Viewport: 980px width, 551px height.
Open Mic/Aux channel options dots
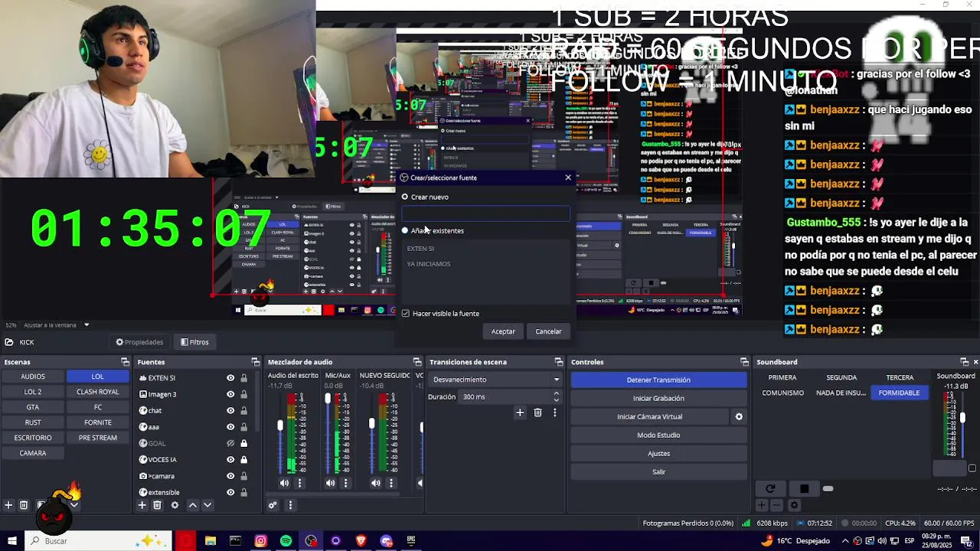coord(345,483)
